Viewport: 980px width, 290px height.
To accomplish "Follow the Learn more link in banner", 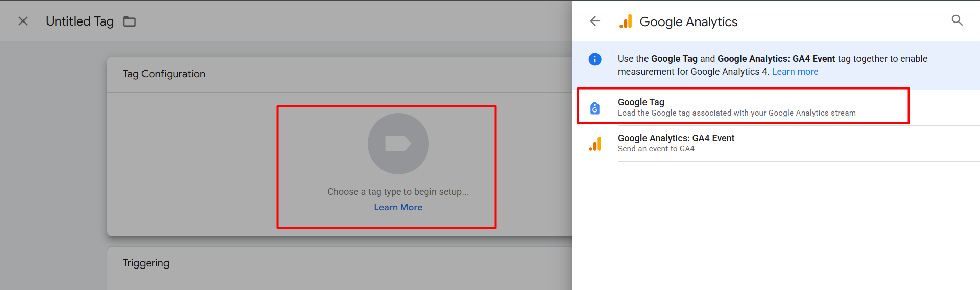I will [795, 72].
